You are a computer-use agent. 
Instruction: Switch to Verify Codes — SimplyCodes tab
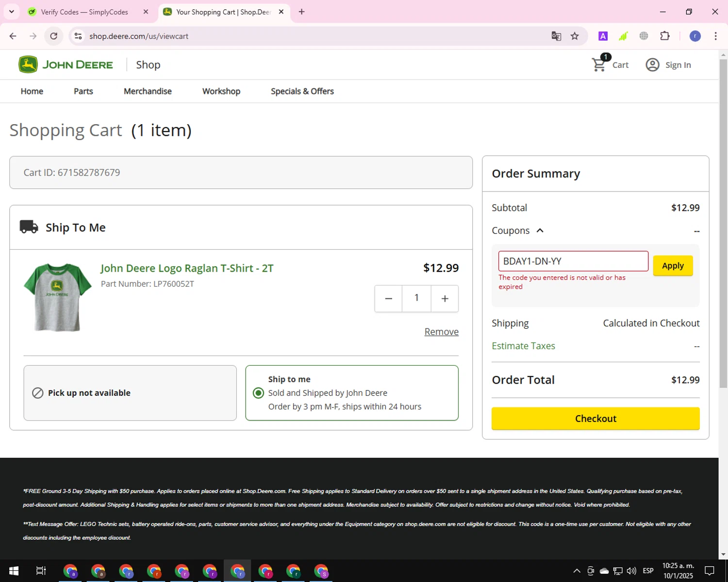[x=84, y=12]
